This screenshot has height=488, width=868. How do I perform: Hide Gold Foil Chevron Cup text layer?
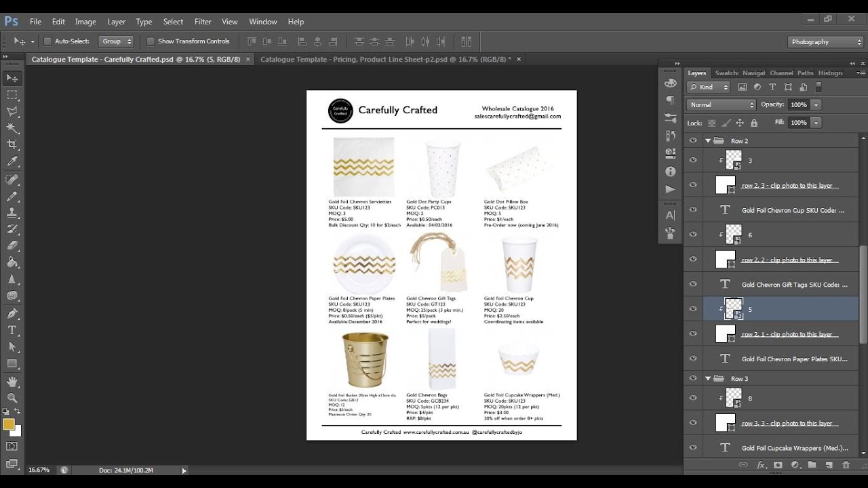click(693, 209)
